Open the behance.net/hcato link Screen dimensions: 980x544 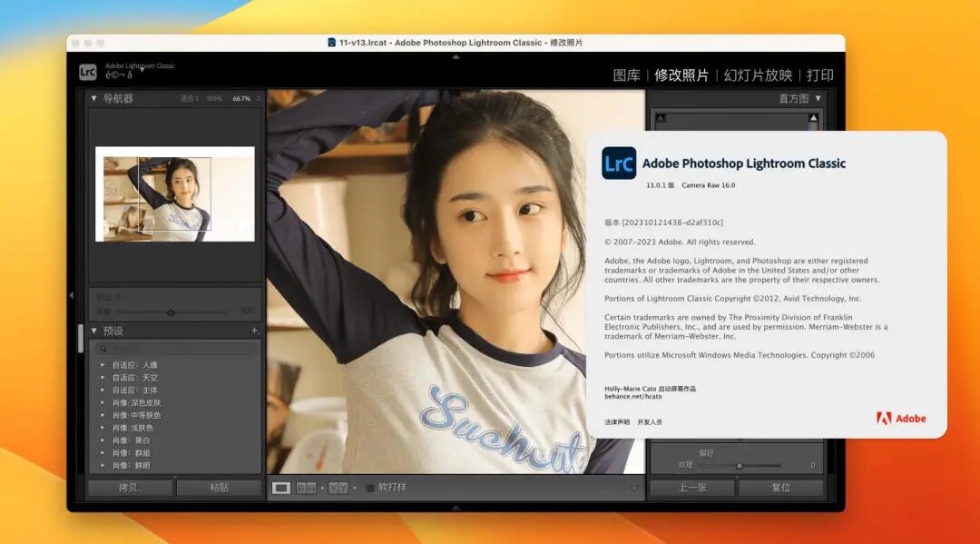632,397
